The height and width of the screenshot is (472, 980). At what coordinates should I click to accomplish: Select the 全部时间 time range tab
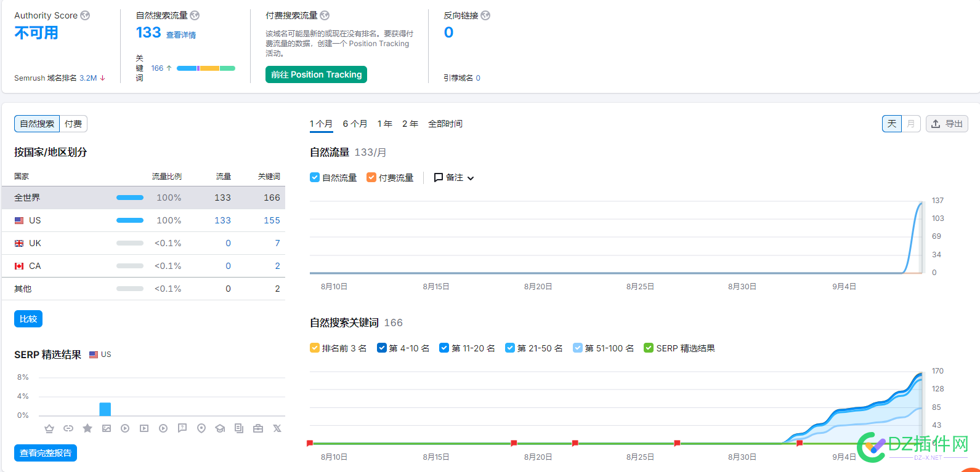click(x=445, y=124)
